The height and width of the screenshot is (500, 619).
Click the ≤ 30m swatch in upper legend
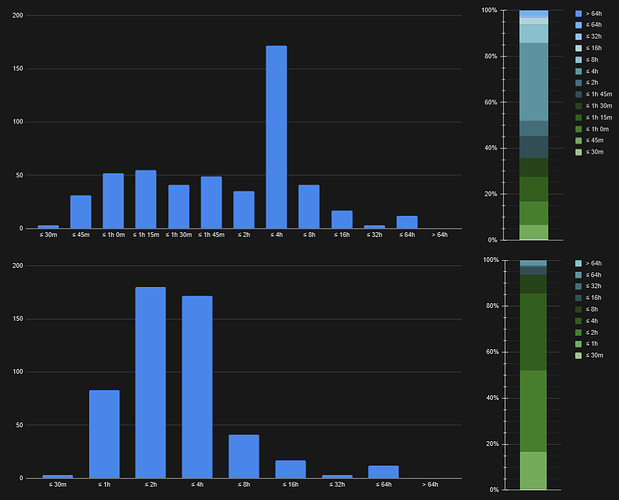(579, 152)
